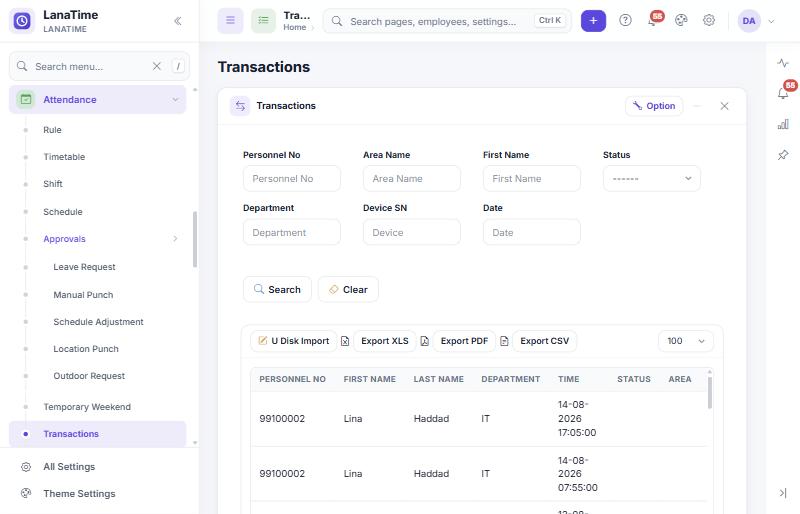Open Schedule Adjustment menu item
Screen dimensions: 800x514
click(98, 322)
